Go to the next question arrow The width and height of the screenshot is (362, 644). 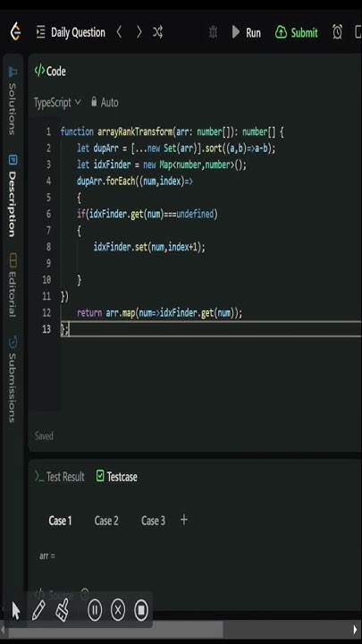pos(139,32)
